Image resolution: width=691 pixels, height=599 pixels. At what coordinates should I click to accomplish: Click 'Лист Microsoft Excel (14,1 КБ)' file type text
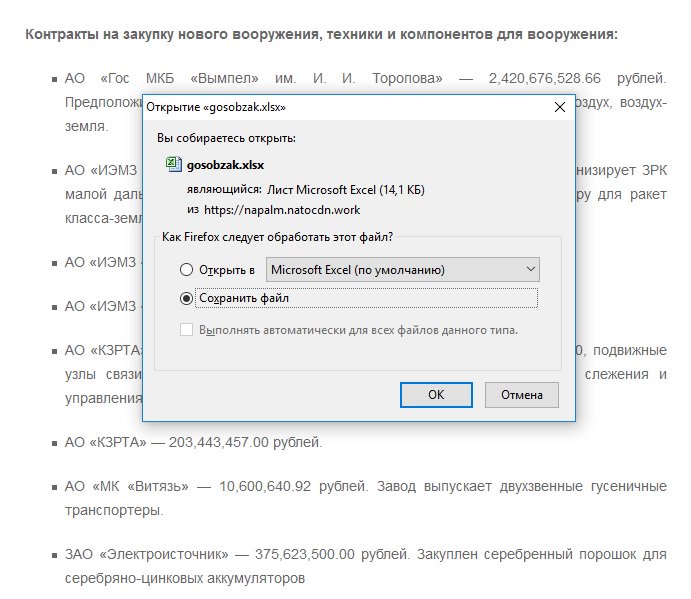[x=346, y=190]
